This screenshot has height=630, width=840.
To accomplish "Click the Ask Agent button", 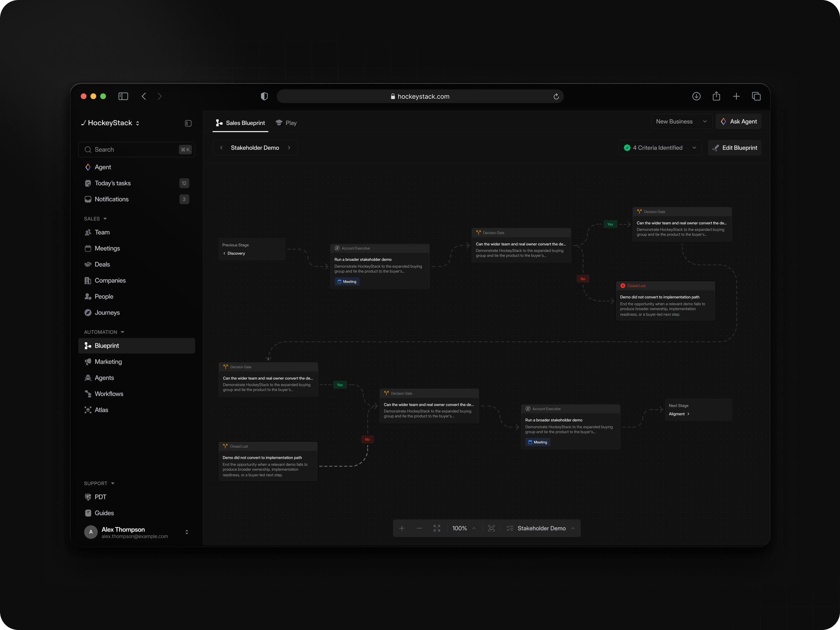I will [x=738, y=121].
